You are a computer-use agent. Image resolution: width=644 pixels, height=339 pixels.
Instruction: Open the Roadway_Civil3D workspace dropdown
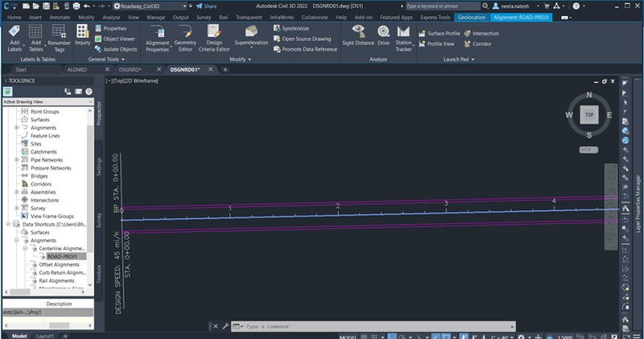pyautogui.click(x=184, y=6)
